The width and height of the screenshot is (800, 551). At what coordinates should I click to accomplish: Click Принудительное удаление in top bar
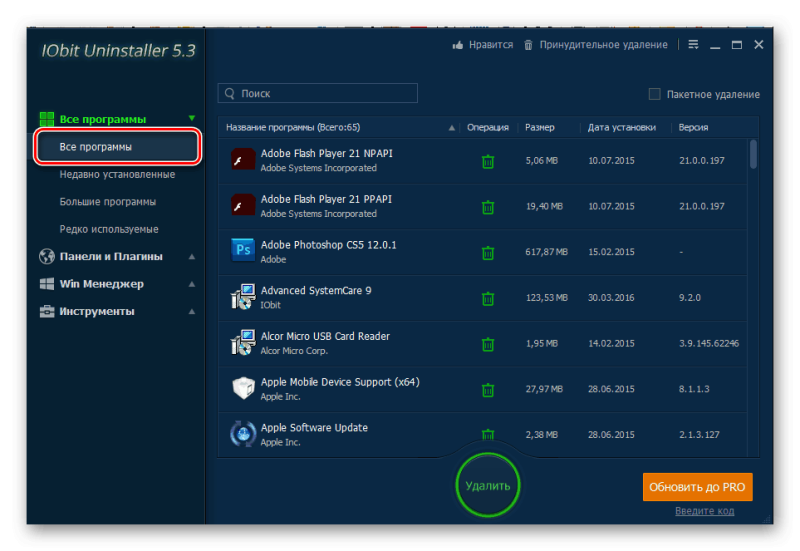pyautogui.click(x=604, y=45)
